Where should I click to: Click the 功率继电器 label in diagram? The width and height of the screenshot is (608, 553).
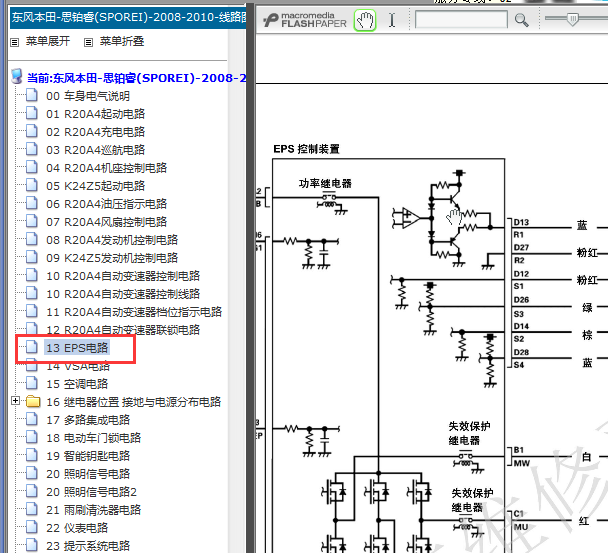[325, 183]
